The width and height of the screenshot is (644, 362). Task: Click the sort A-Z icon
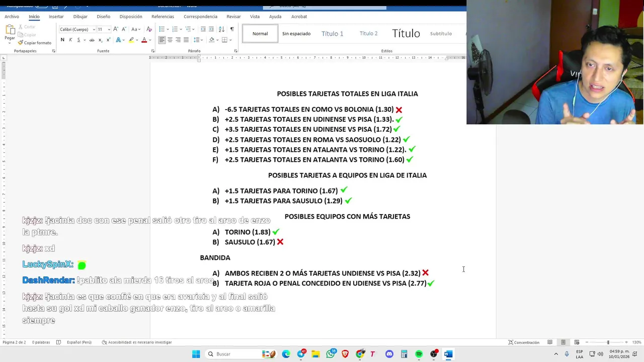[x=221, y=29]
